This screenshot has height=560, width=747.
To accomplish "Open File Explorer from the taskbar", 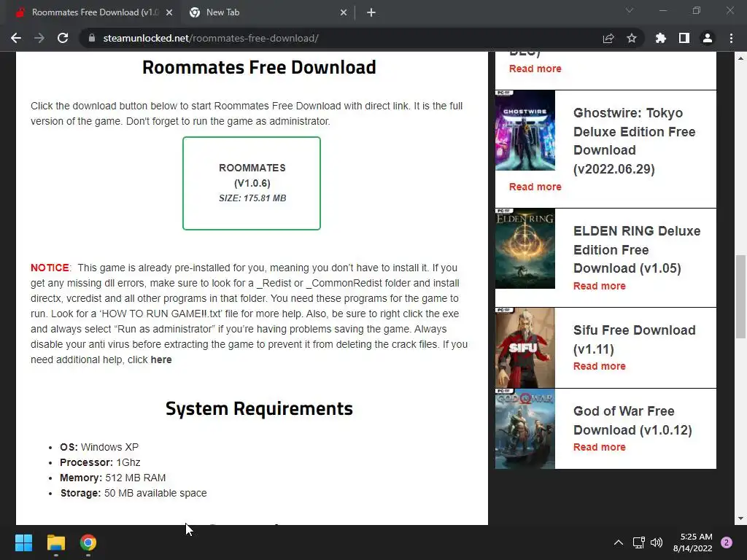I will click(55, 542).
